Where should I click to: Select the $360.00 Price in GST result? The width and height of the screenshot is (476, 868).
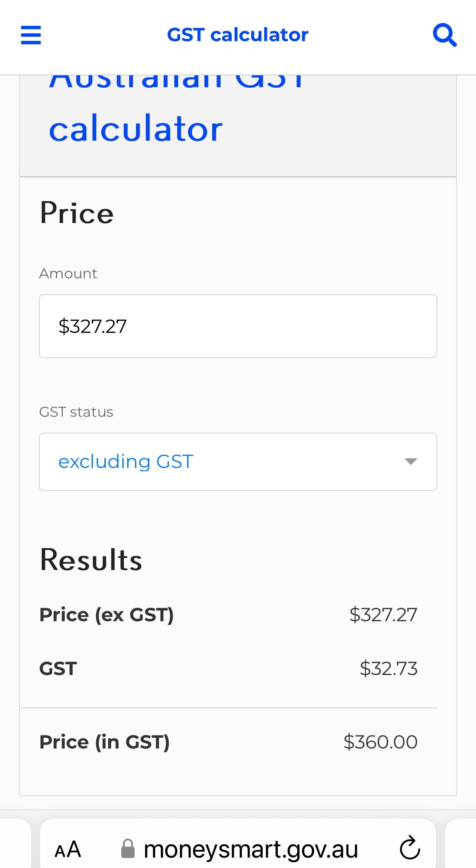coord(380,742)
